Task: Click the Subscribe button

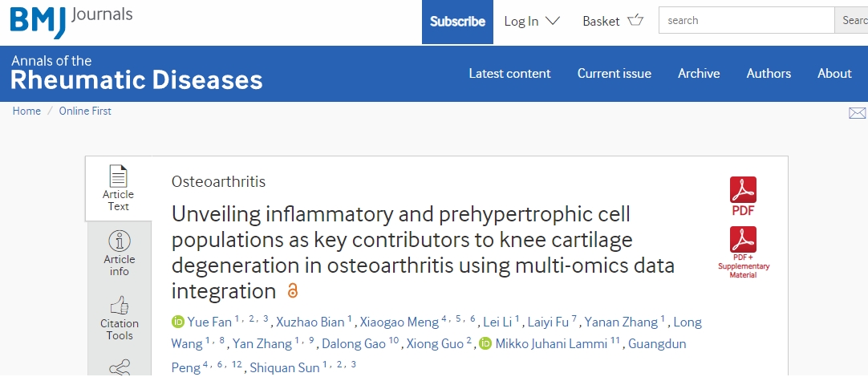Action: pos(457,22)
